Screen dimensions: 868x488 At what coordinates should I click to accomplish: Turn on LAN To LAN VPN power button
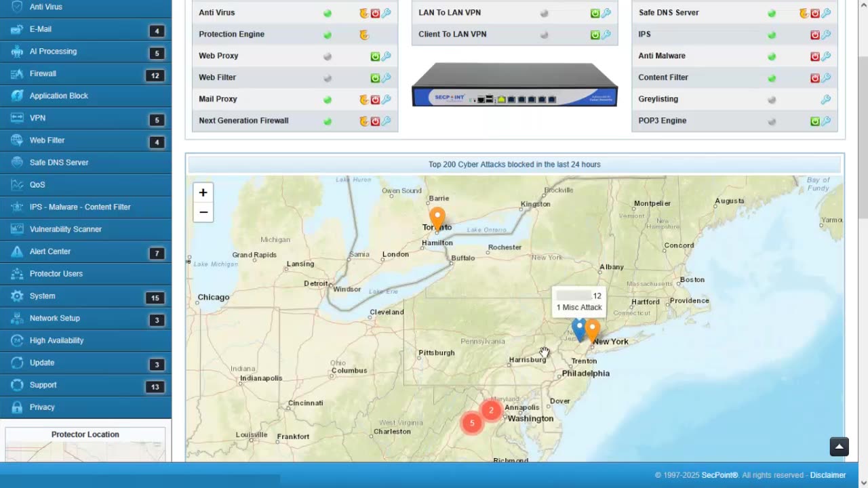click(x=595, y=13)
